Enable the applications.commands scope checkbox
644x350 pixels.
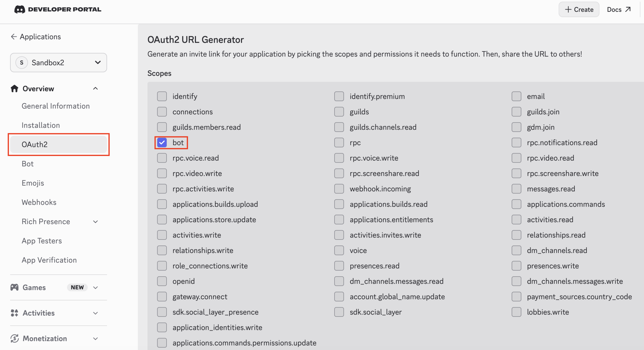(516, 204)
